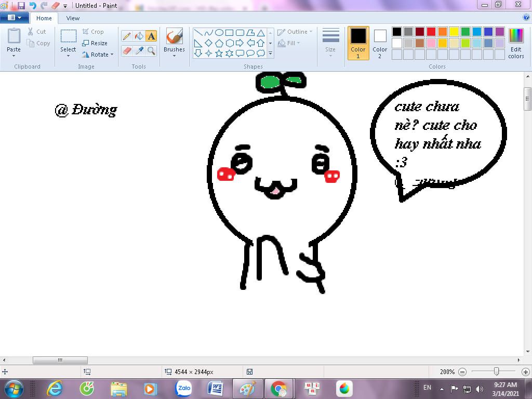Select the Pencil tool
The height and width of the screenshot is (399, 532).
[127, 36]
